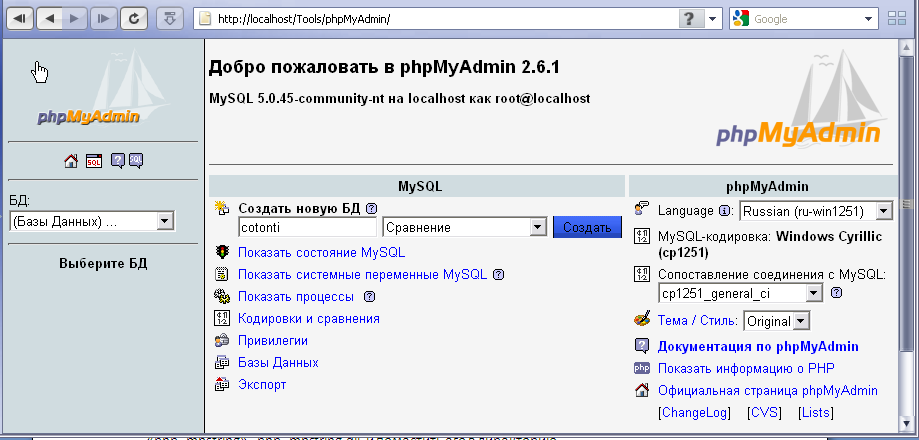The image size is (919, 440).
Task: Open the Тема / Стиль Original dropdown
Action: pyautogui.click(x=776, y=321)
